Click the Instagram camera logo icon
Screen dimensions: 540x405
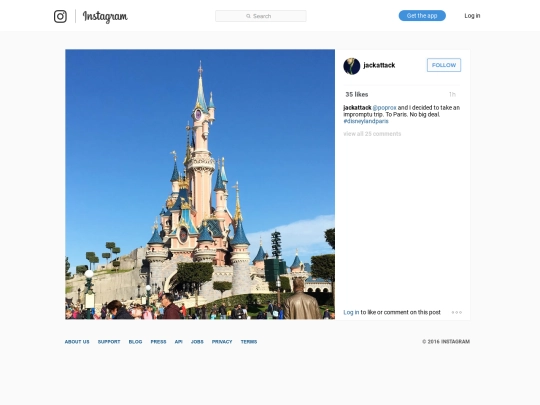click(x=60, y=16)
